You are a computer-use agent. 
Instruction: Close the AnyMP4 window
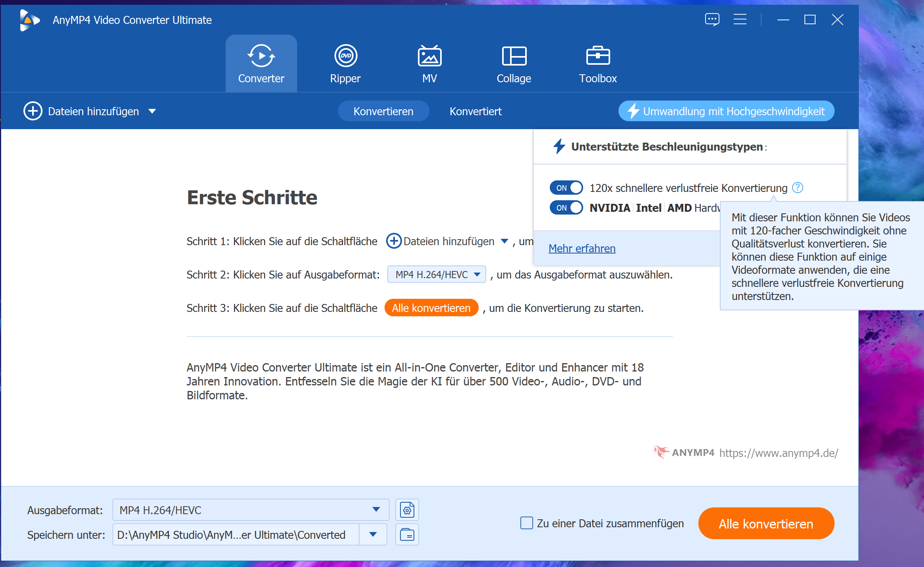837,19
